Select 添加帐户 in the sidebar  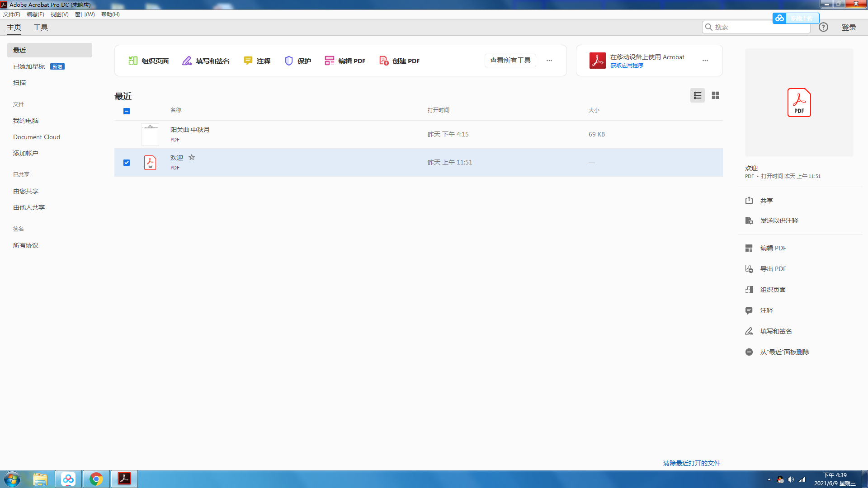coord(26,153)
